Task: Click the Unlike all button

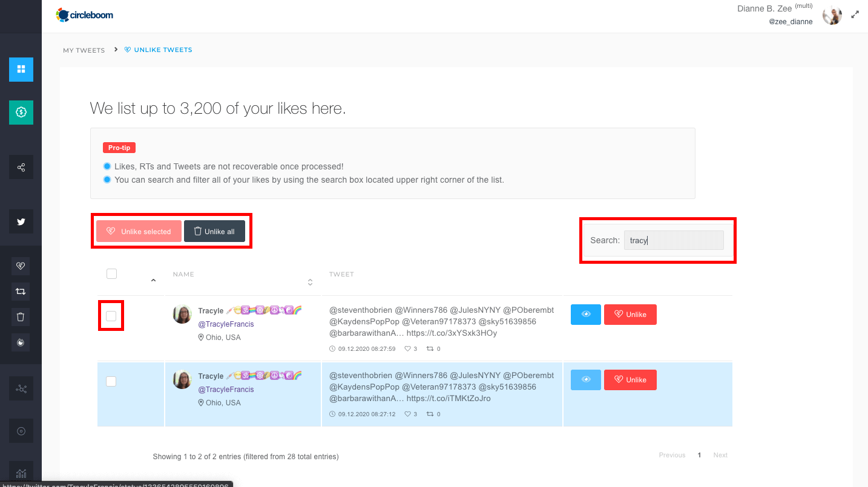Action: click(x=214, y=231)
